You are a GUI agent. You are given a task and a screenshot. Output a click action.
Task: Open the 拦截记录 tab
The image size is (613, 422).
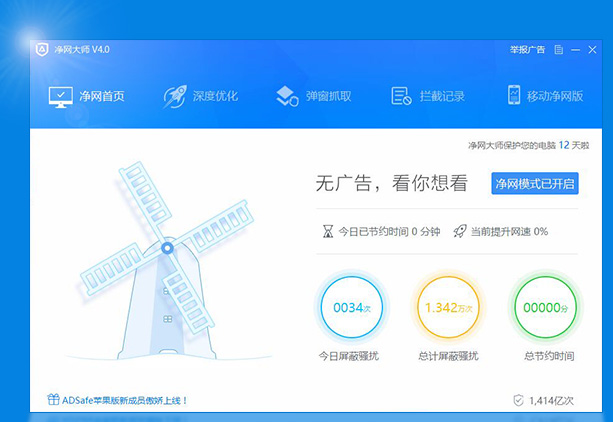428,96
